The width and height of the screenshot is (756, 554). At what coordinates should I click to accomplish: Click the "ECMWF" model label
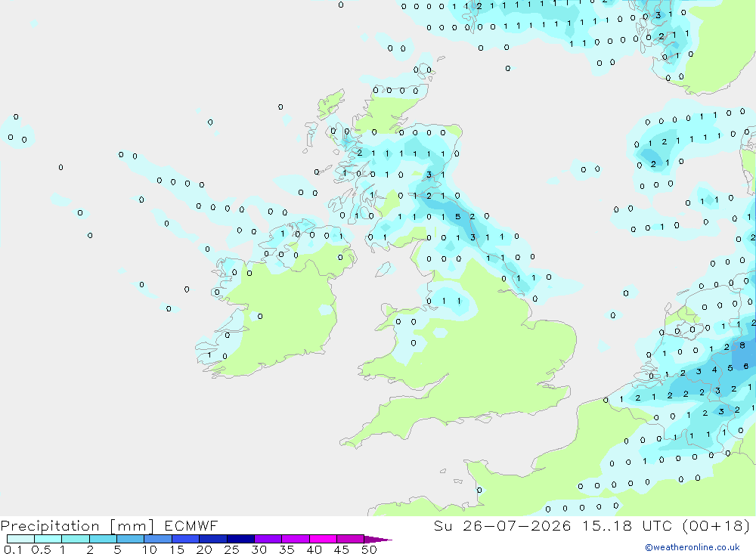pyautogui.click(x=191, y=525)
